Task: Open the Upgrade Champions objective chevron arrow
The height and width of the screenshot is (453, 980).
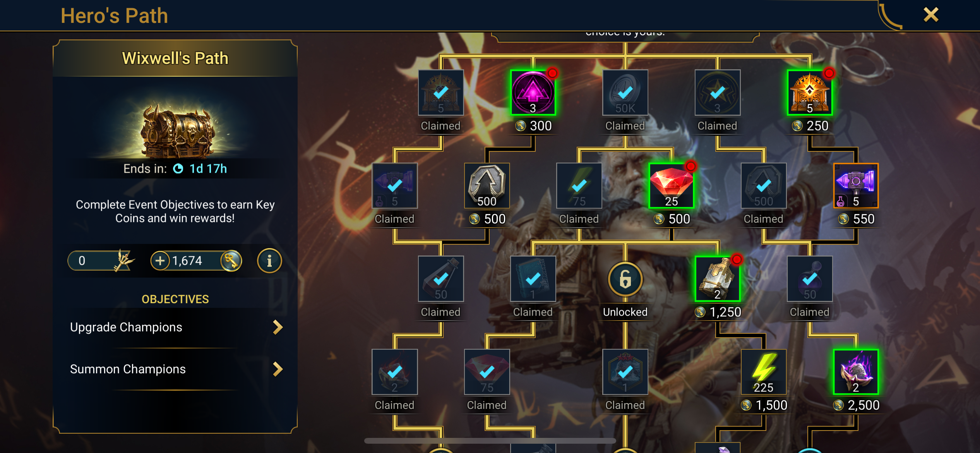Action: [x=278, y=327]
